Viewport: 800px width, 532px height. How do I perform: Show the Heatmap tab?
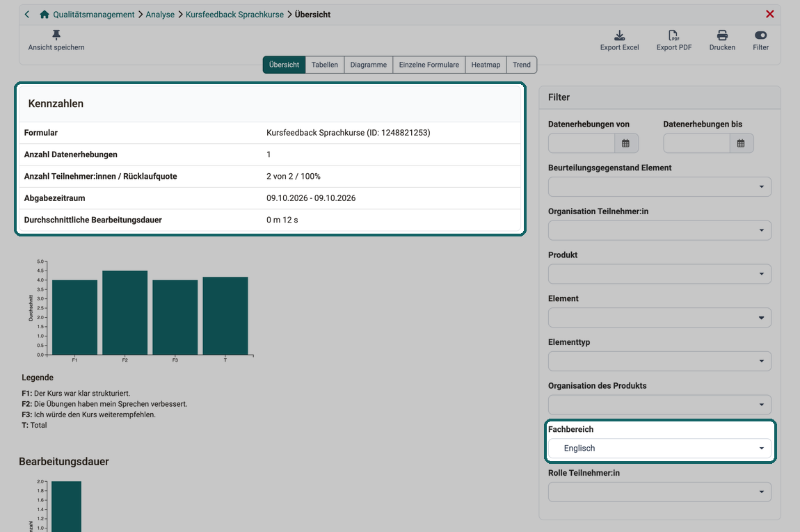(486, 65)
